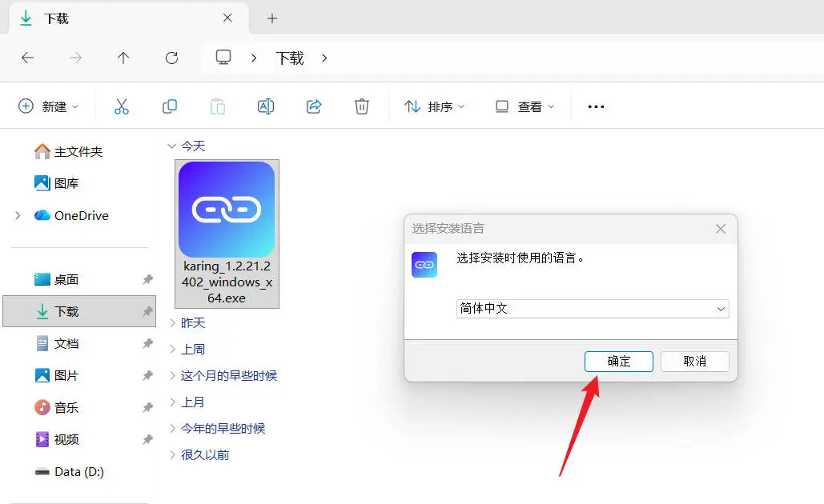Viewport: 824px width, 504px height.
Task: Click the Rename icon in toolbar
Action: 266,106
